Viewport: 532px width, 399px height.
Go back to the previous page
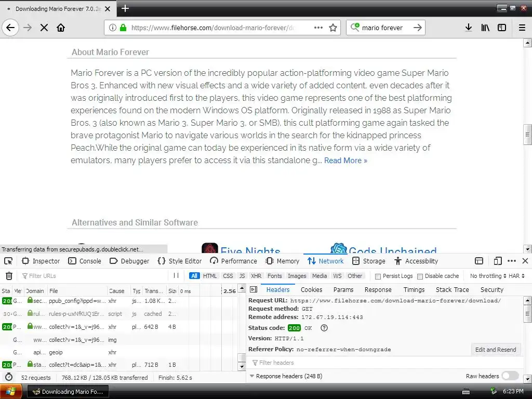tap(10, 28)
